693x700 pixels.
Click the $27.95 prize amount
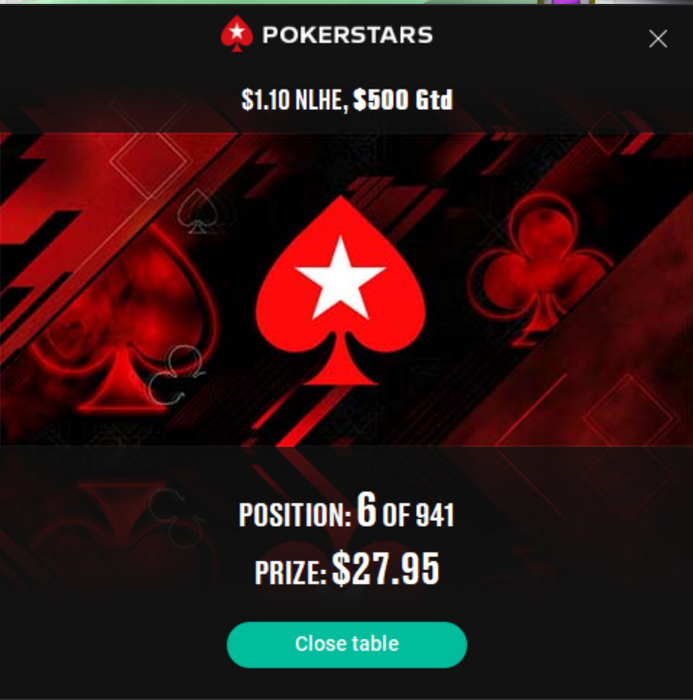point(386,568)
